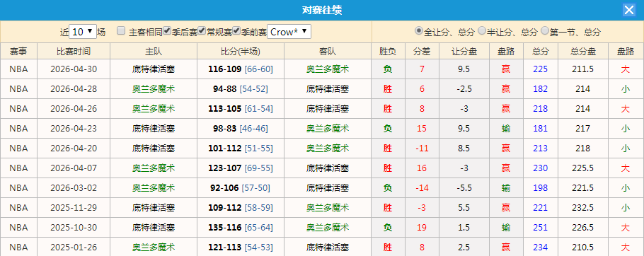Click handicap value -2.5
Screen dimensions: 644x256
click(x=464, y=88)
